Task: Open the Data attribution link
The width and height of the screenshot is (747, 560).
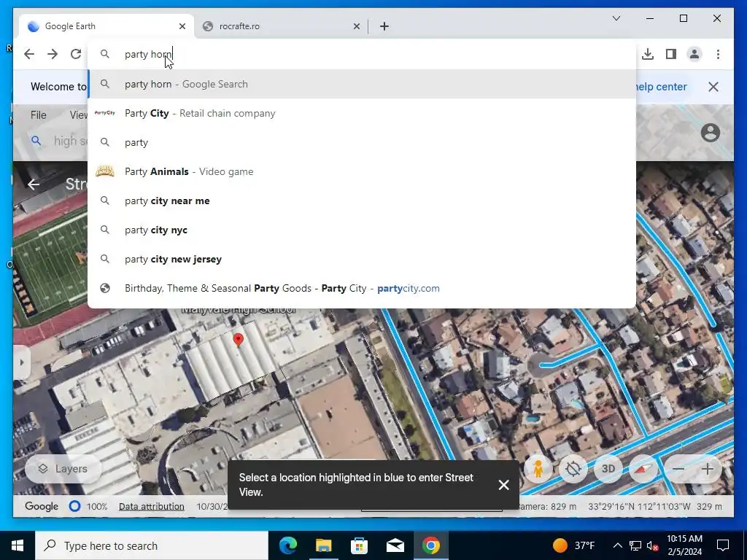Action: 152,506
